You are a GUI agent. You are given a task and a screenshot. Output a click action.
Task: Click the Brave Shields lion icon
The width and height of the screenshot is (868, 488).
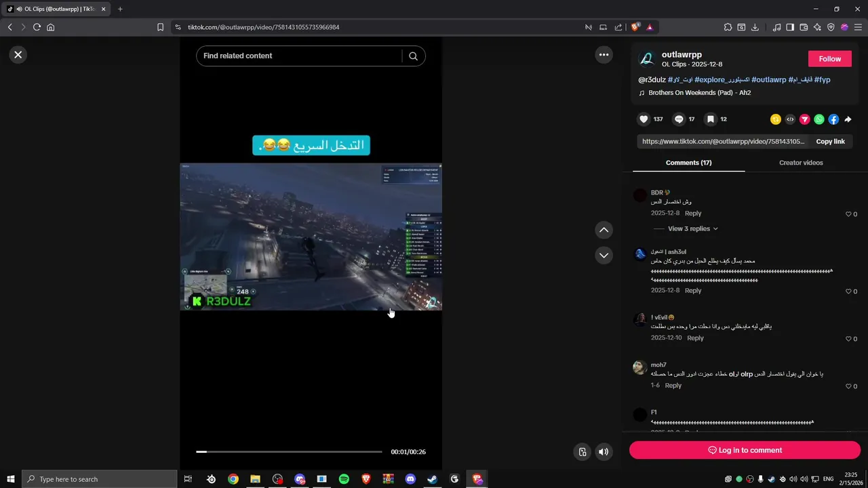click(635, 27)
